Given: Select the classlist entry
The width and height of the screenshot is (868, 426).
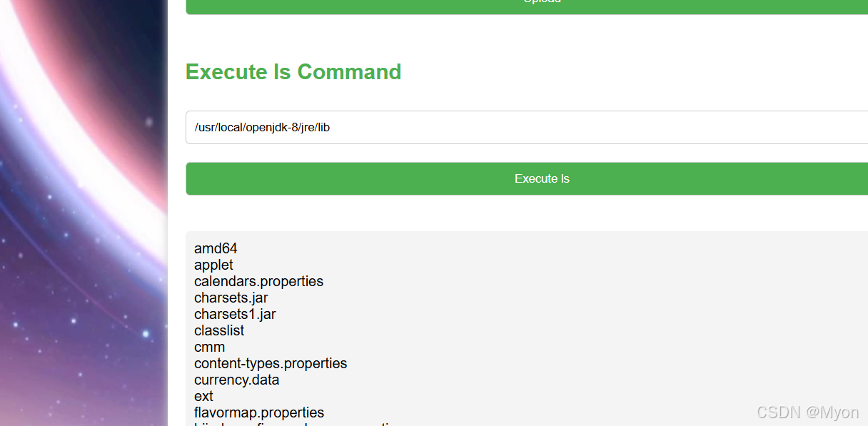Looking at the screenshot, I should [219, 330].
